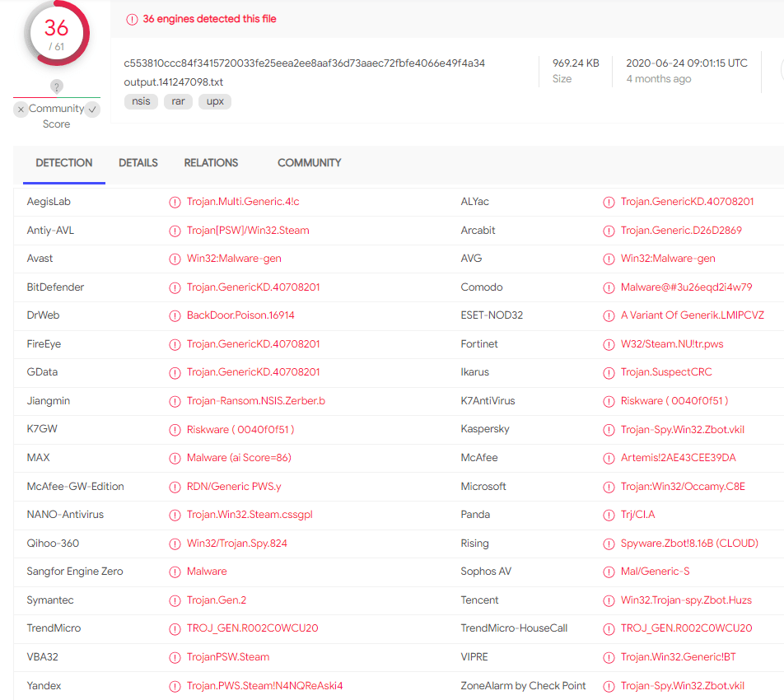Vote malicious with the community score X button
The width and height of the screenshot is (784, 700).
tap(21, 110)
